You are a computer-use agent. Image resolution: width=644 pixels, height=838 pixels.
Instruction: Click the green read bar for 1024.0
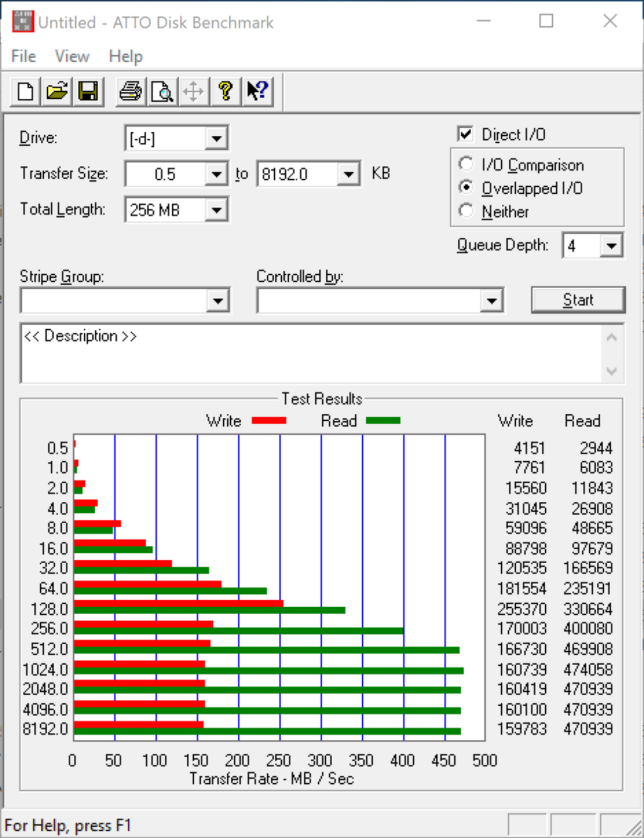[x=269, y=671]
